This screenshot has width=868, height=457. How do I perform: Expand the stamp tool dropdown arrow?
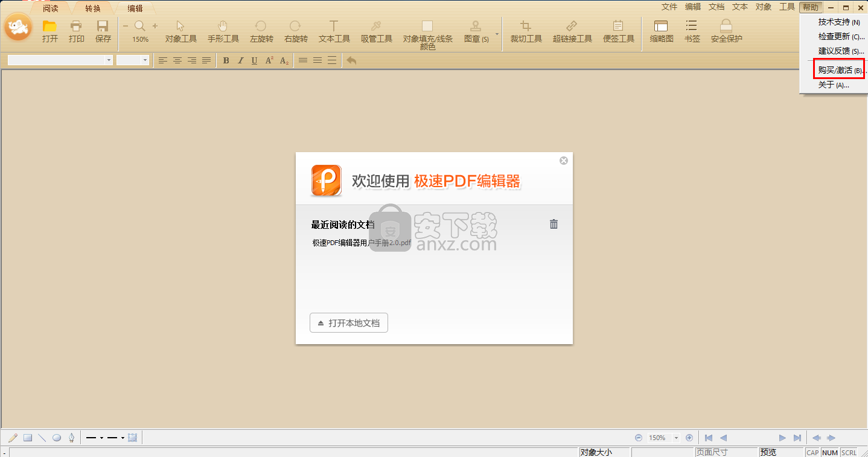497,34
